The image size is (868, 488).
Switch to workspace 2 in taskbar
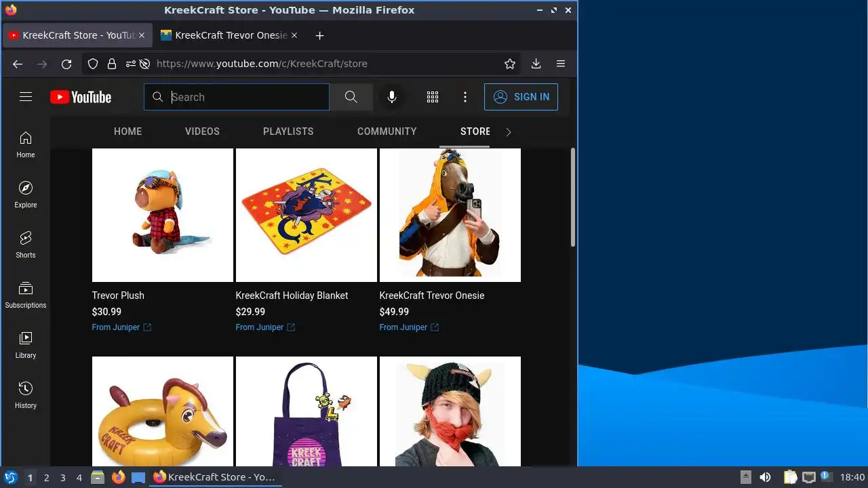click(46, 478)
